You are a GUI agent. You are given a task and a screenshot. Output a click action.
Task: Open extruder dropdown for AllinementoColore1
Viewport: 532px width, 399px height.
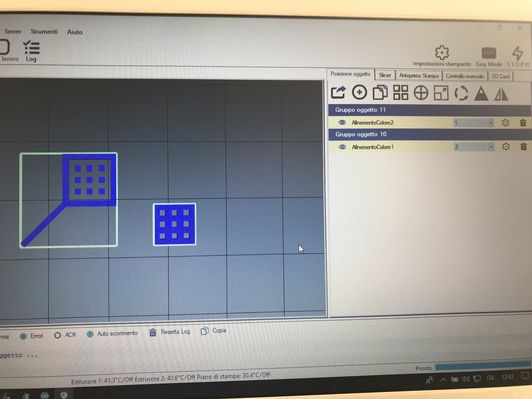491,147
